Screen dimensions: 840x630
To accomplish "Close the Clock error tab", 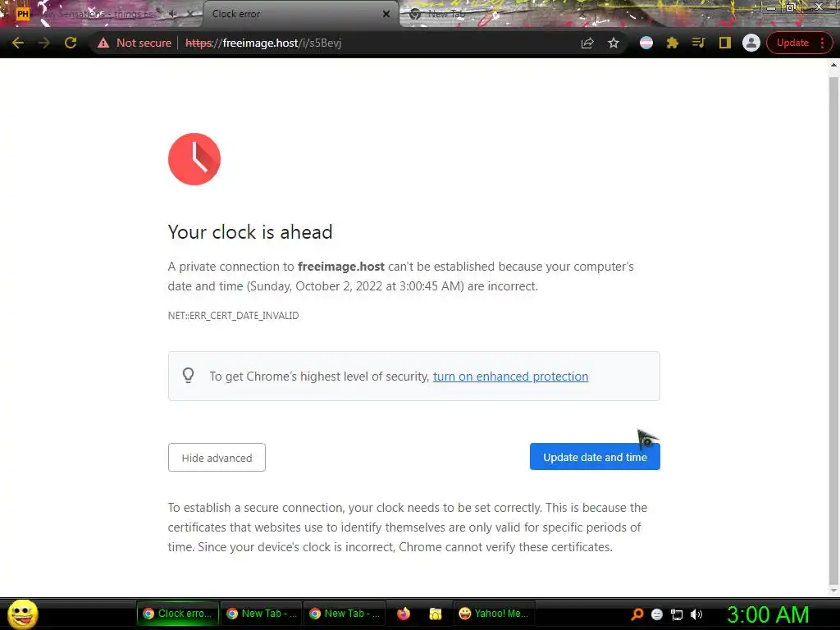I will (x=386, y=14).
